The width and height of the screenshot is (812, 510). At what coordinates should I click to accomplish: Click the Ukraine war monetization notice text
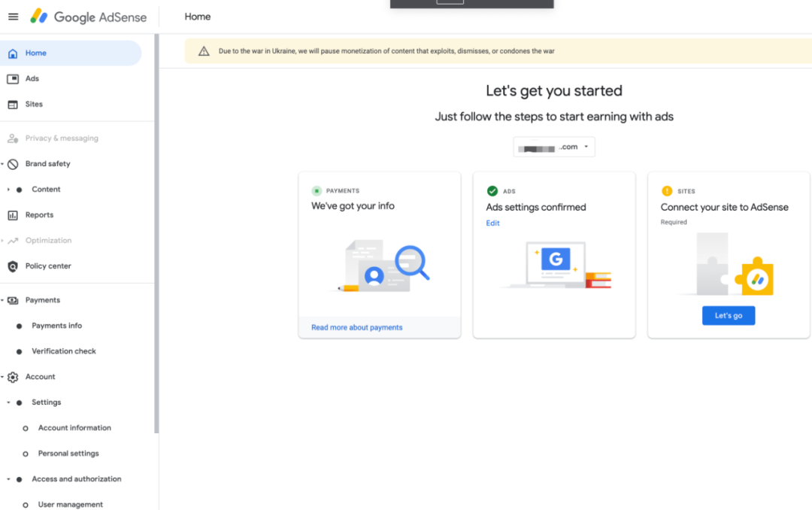click(386, 51)
